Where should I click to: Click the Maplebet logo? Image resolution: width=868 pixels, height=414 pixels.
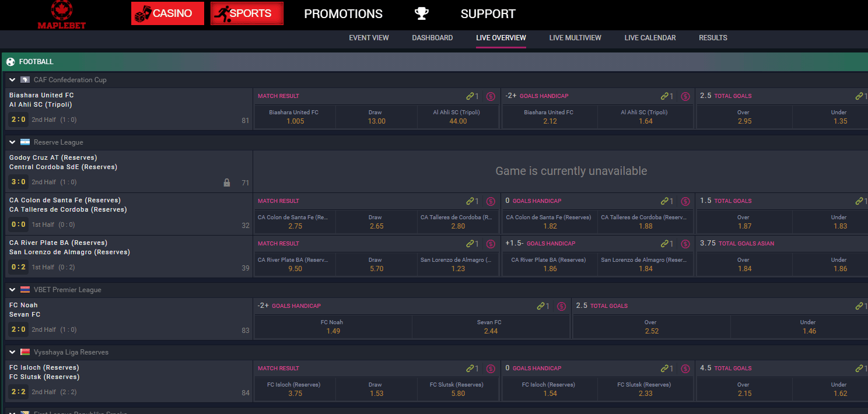(x=61, y=15)
